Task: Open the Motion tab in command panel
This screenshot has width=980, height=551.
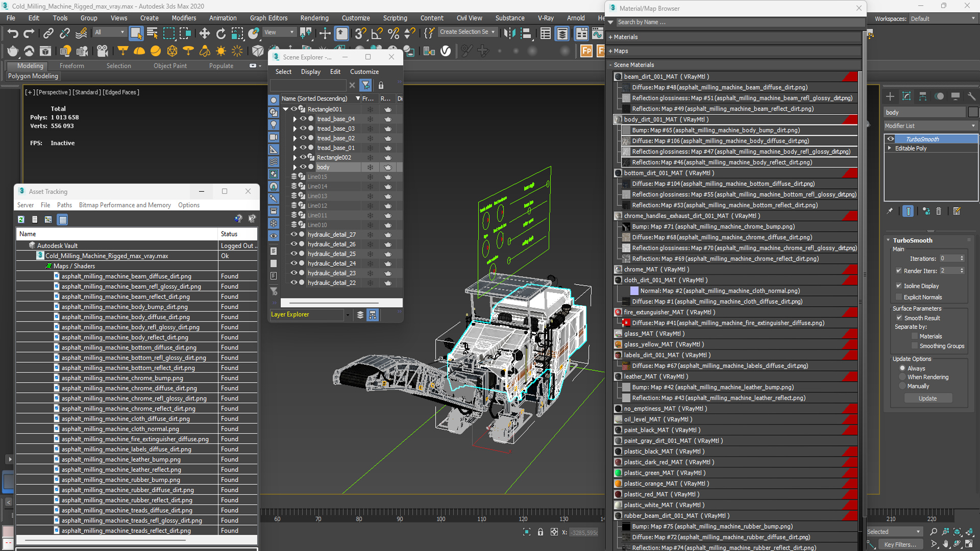Action: point(939,96)
